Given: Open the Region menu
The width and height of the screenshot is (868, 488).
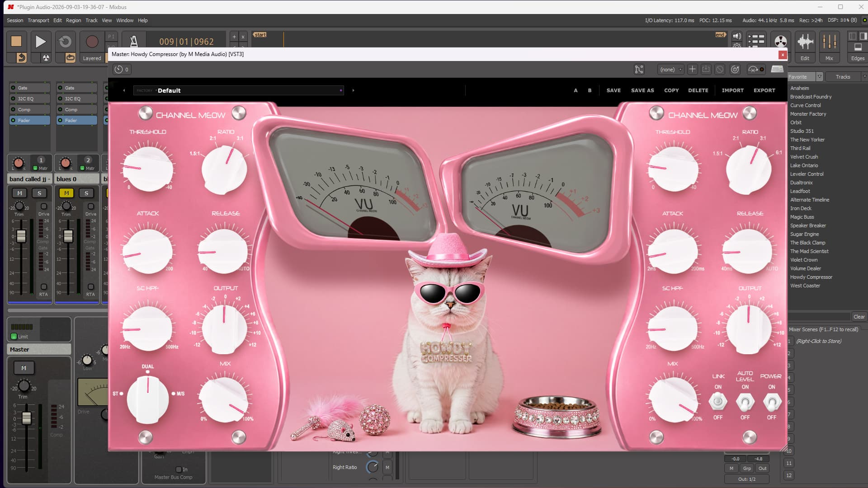Looking at the screenshot, I should coord(73,20).
